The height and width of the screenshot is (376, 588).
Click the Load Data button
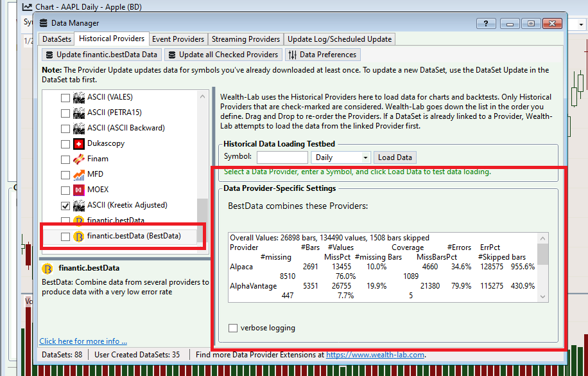395,157
